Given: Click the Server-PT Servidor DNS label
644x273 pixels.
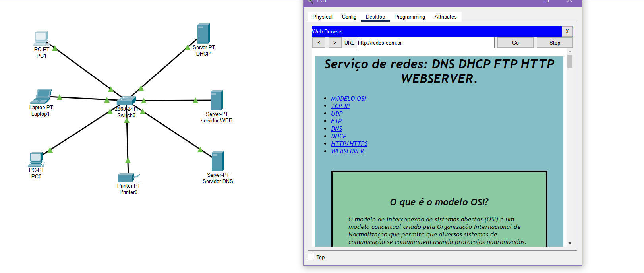Looking at the screenshot, I should click(x=218, y=178).
